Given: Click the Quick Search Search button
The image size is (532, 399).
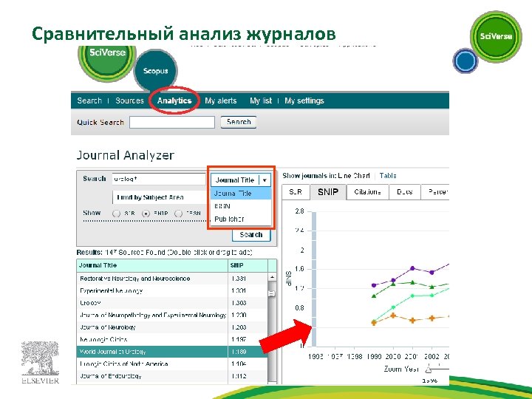Looking at the screenshot, I should coord(239,122).
